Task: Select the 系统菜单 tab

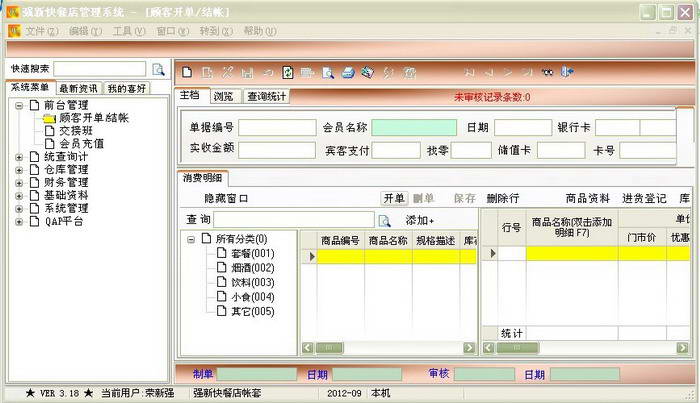Action: coord(30,87)
